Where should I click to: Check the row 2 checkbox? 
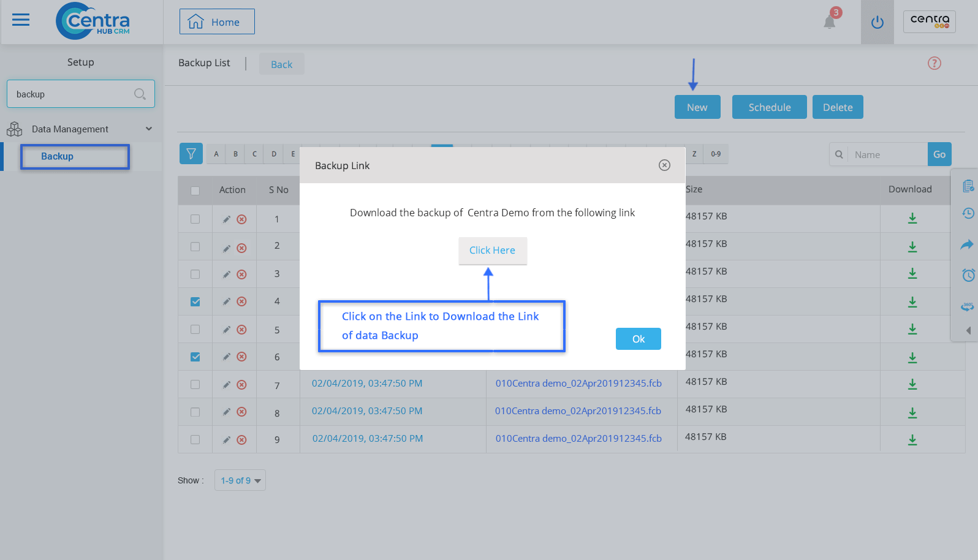(195, 246)
